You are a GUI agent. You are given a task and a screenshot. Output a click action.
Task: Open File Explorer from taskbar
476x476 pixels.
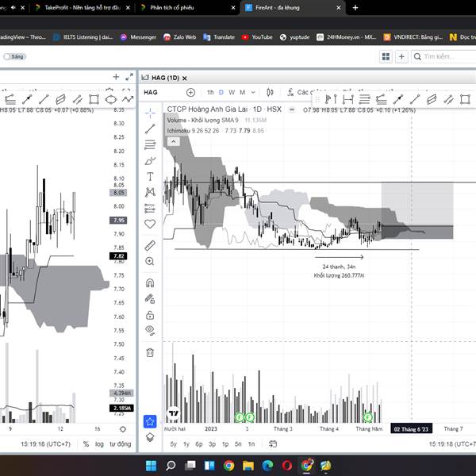pyautogui.click(x=248, y=465)
